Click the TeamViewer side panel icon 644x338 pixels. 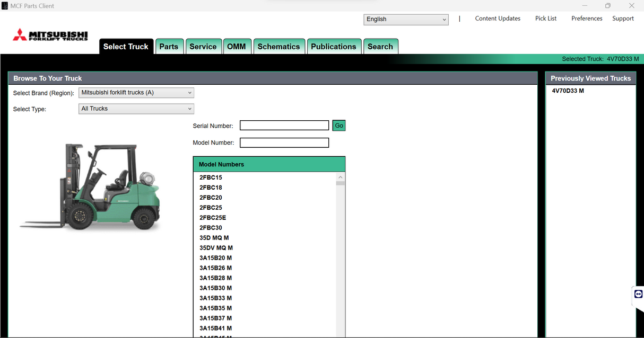[638, 294]
